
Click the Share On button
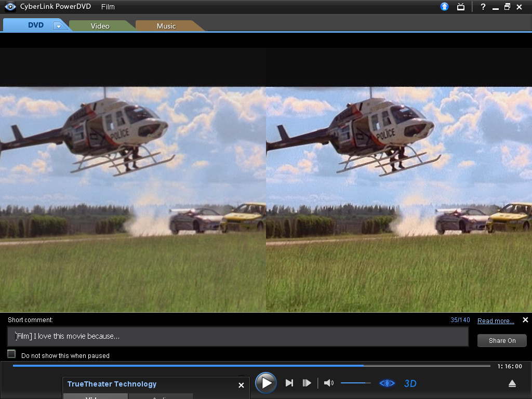(x=502, y=341)
